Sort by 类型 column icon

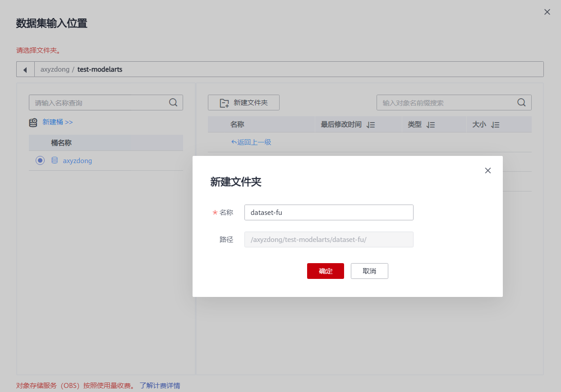click(x=430, y=125)
